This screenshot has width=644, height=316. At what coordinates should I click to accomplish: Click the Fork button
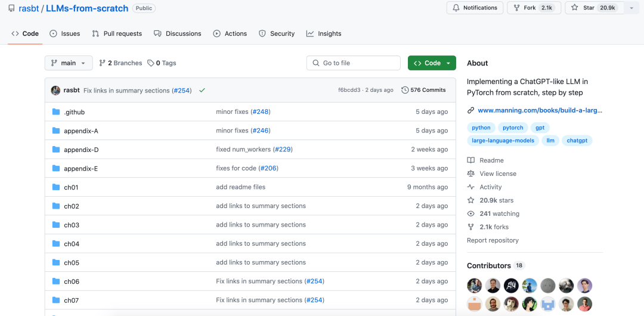tap(534, 8)
